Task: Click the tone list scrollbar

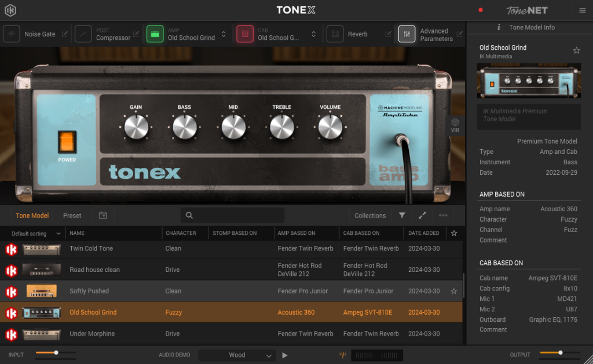Action: (x=464, y=286)
